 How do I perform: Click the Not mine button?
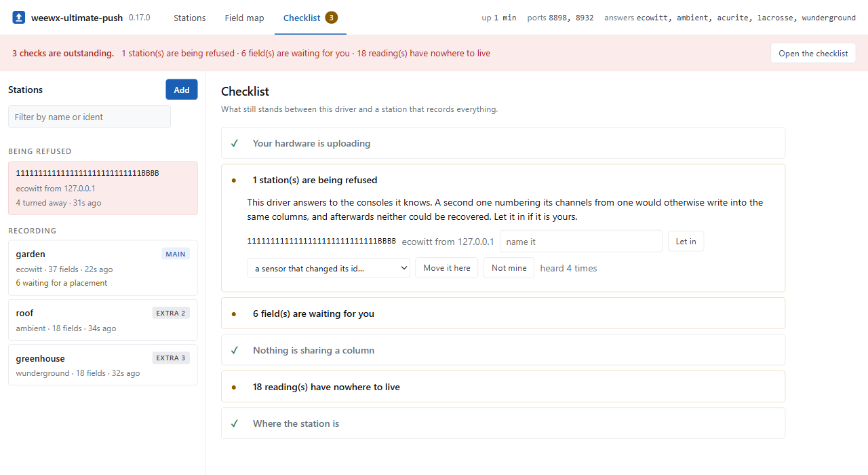(x=509, y=268)
